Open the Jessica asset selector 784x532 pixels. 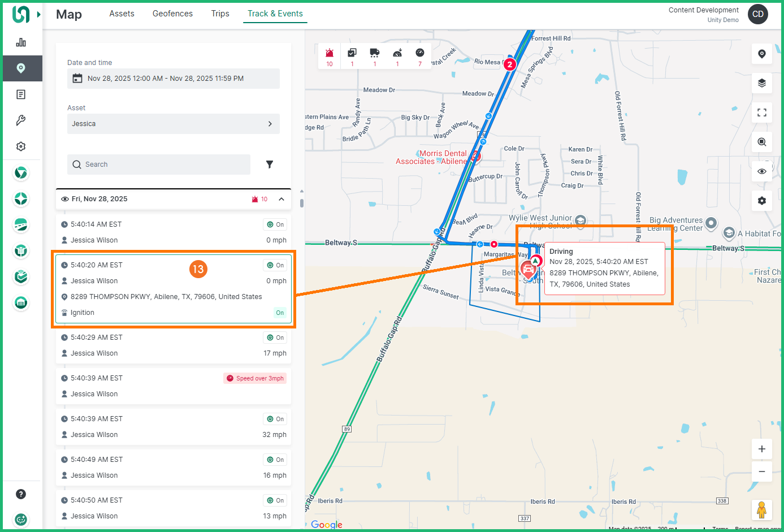click(x=173, y=124)
